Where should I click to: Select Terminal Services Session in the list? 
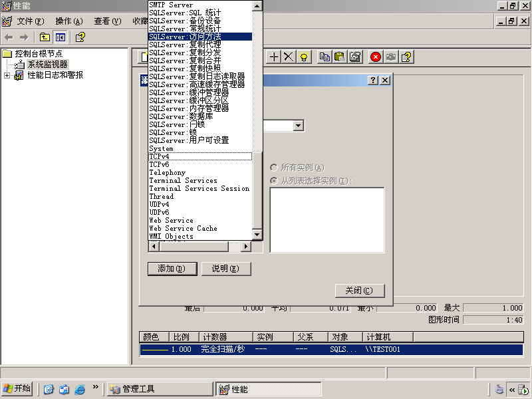200,188
